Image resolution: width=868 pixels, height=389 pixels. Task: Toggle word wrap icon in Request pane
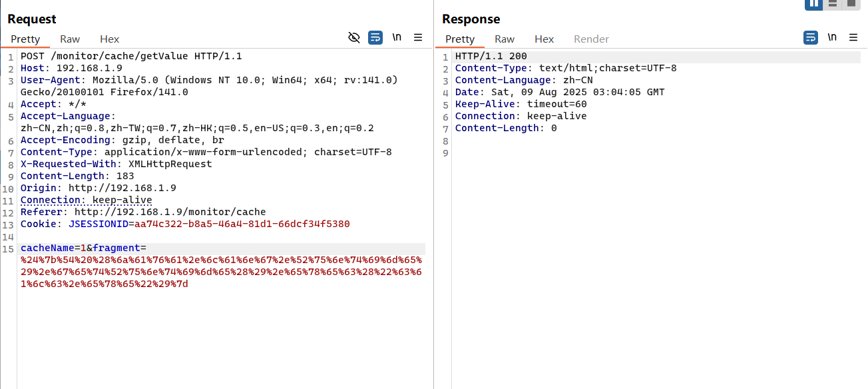[x=375, y=37]
